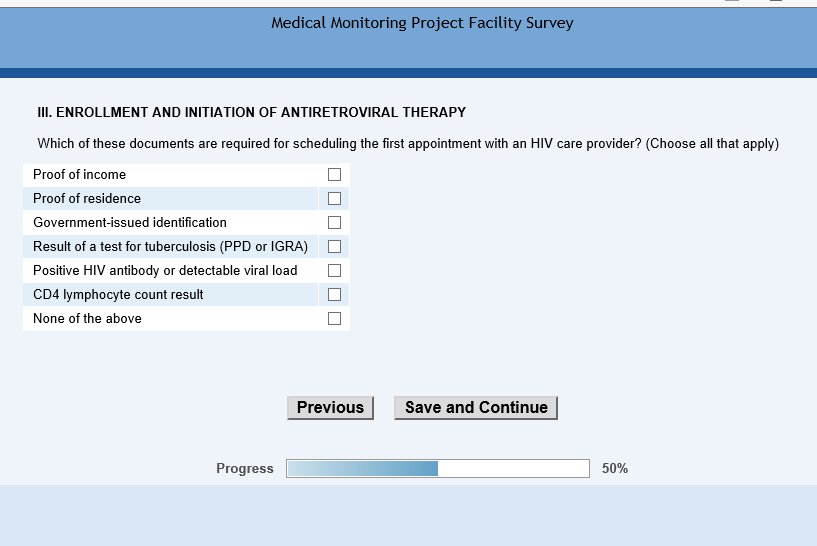Click the Proof of income label

click(x=80, y=174)
